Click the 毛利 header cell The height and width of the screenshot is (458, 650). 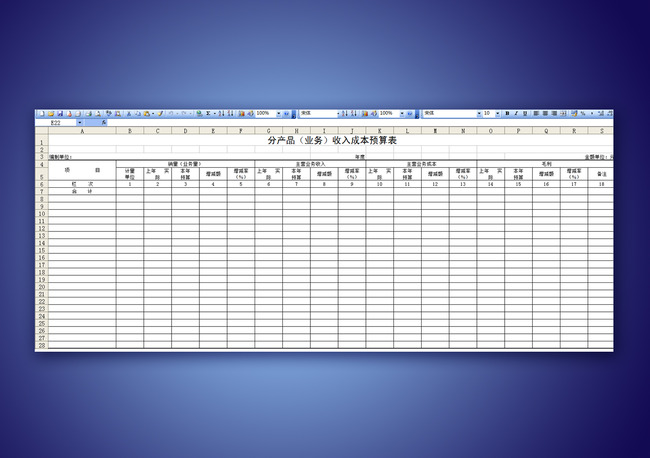click(546, 164)
